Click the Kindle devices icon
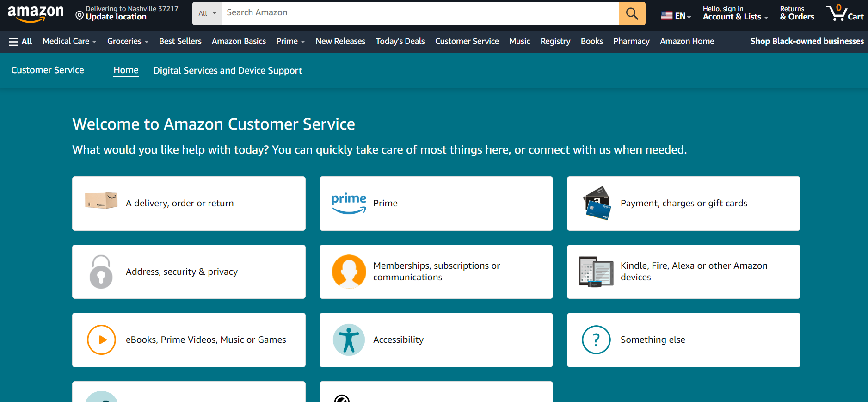The width and height of the screenshot is (868, 402). 596,272
